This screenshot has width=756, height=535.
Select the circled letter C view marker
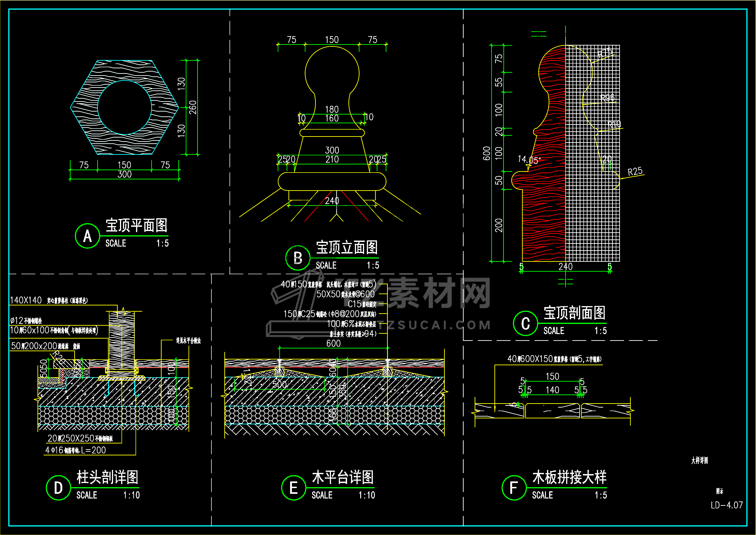[x=525, y=323]
